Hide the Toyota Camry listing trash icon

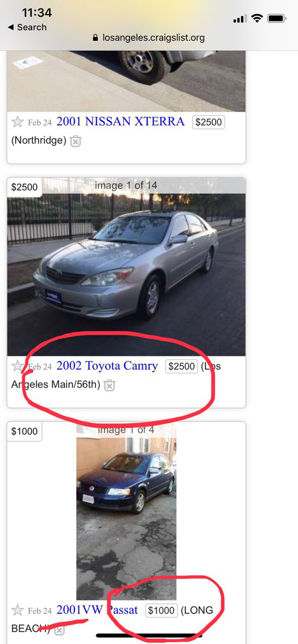[x=109, y=385]
